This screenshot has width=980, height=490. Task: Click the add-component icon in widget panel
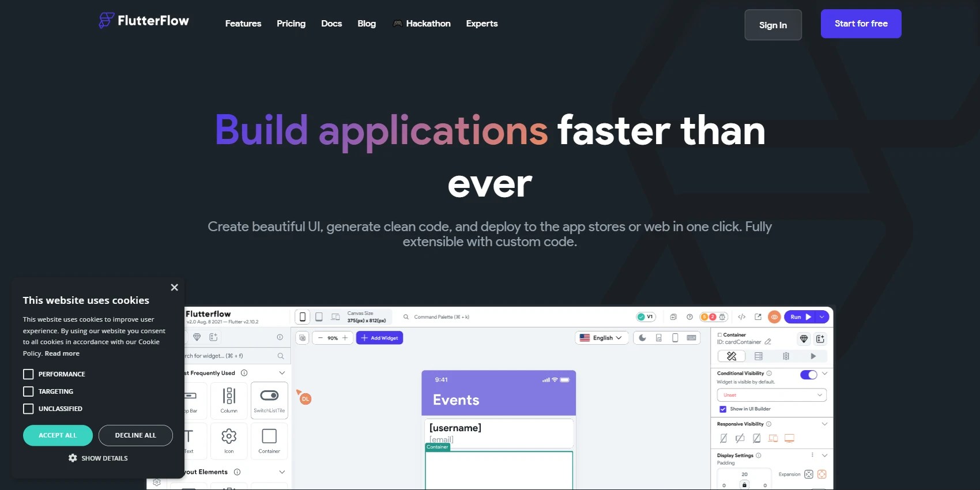[213, 337]
